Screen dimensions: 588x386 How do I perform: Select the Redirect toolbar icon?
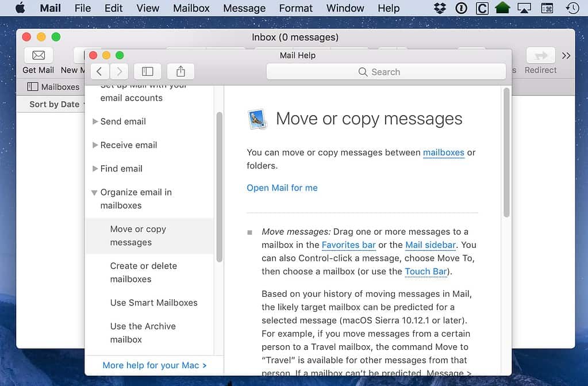pos(540,55)
